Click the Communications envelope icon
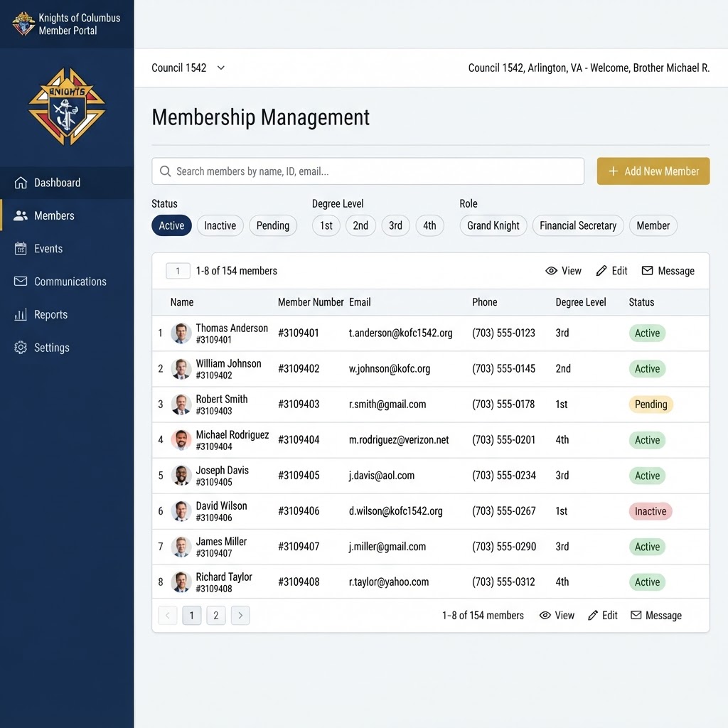Viewport: 728px width, 728px height. click(x=21, y=282)
